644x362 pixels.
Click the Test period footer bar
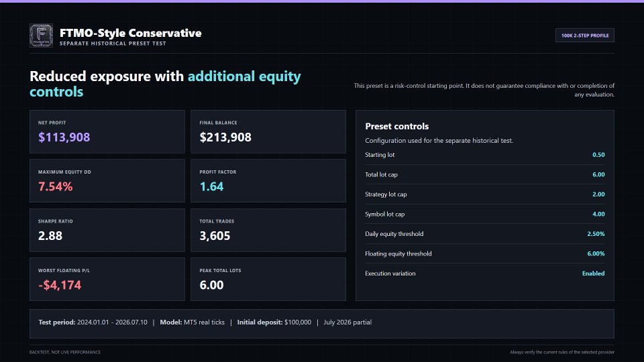322,324
